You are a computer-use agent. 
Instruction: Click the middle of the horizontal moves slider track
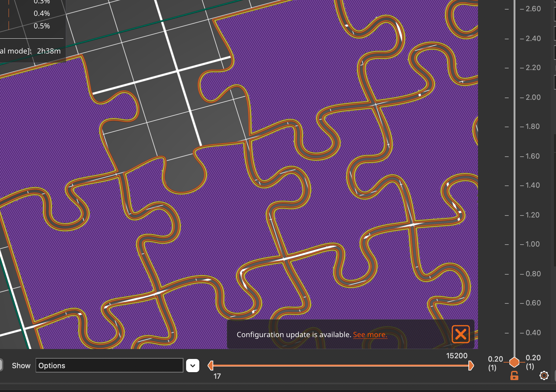click(341, 366)
